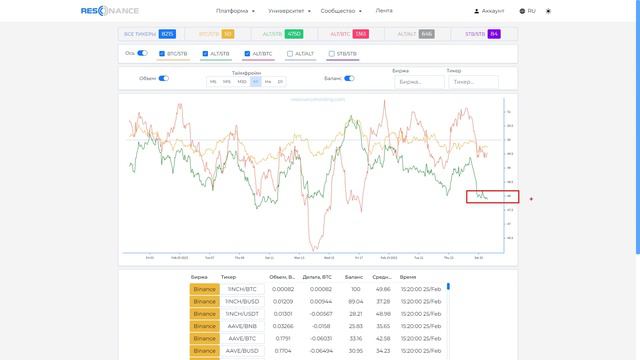
Task: Toggle the Баланс switch
Action: click(x=349, y=78)
